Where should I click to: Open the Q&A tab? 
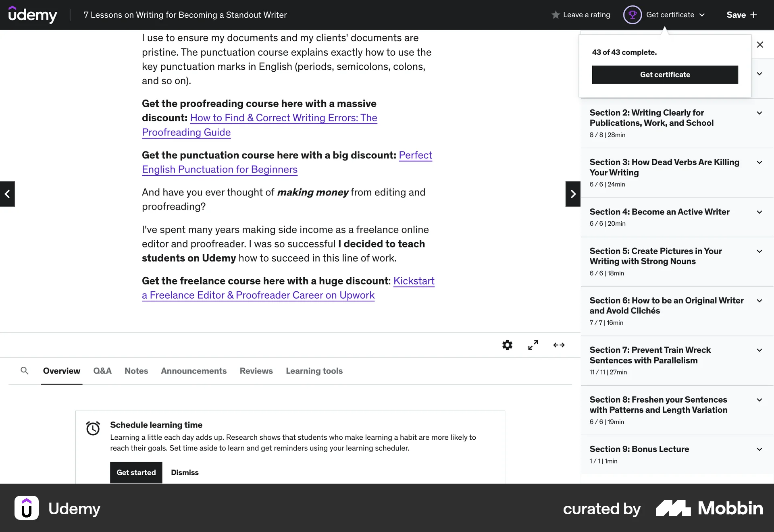coord(102,371)
